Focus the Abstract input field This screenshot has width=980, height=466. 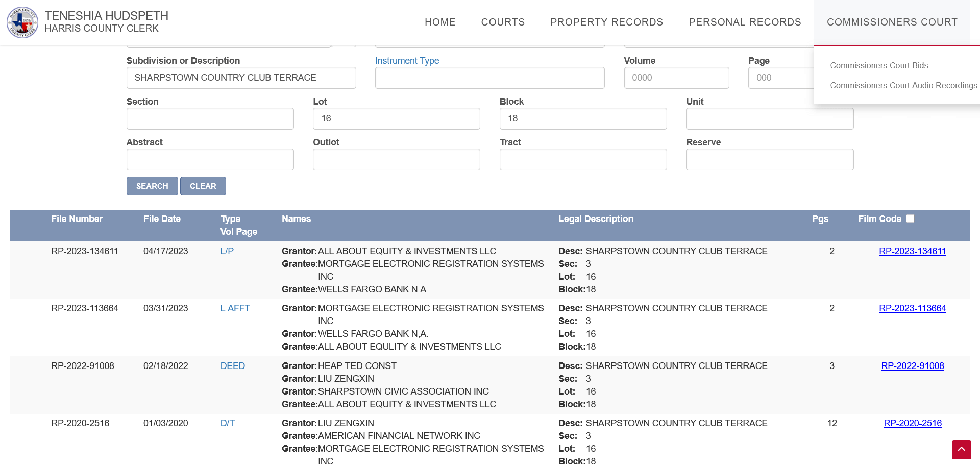click(210, 159)
